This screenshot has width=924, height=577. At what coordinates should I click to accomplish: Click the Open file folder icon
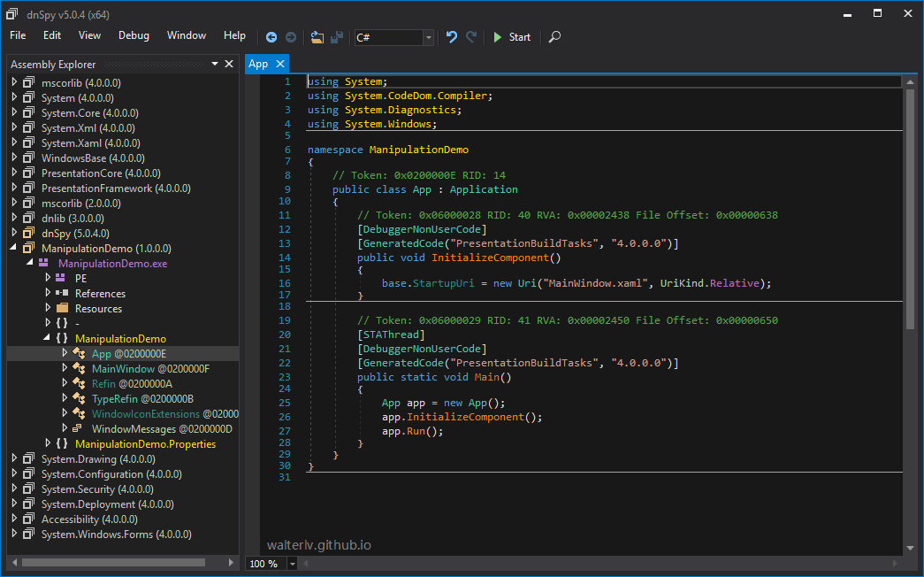(317, 37)
